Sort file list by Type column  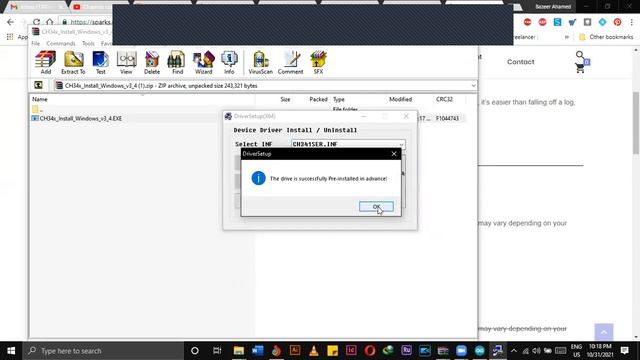click(338, 99)
